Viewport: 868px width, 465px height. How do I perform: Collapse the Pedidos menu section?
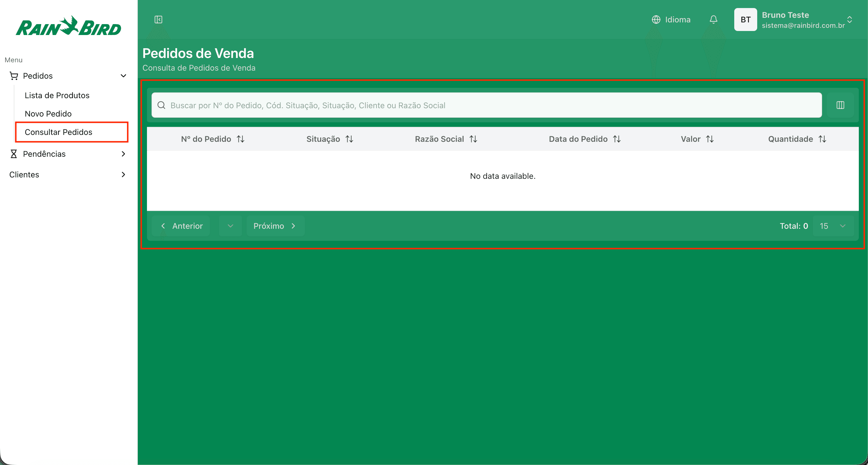tap(123, 76)
